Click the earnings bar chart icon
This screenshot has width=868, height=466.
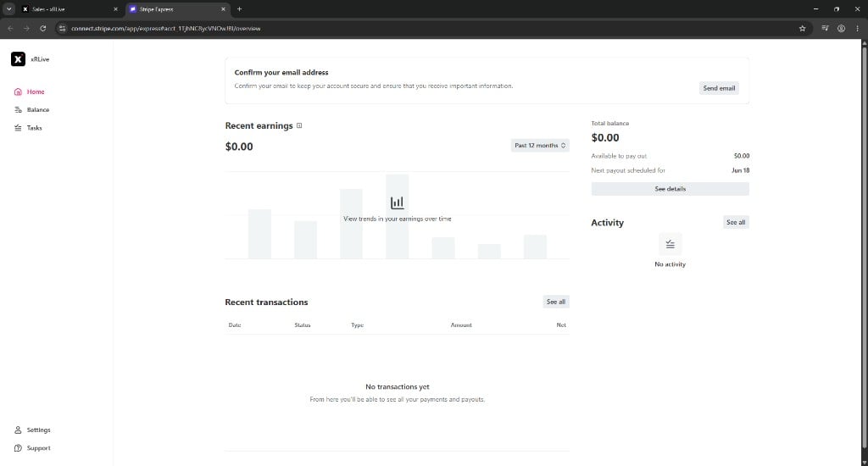click(397, 202)
